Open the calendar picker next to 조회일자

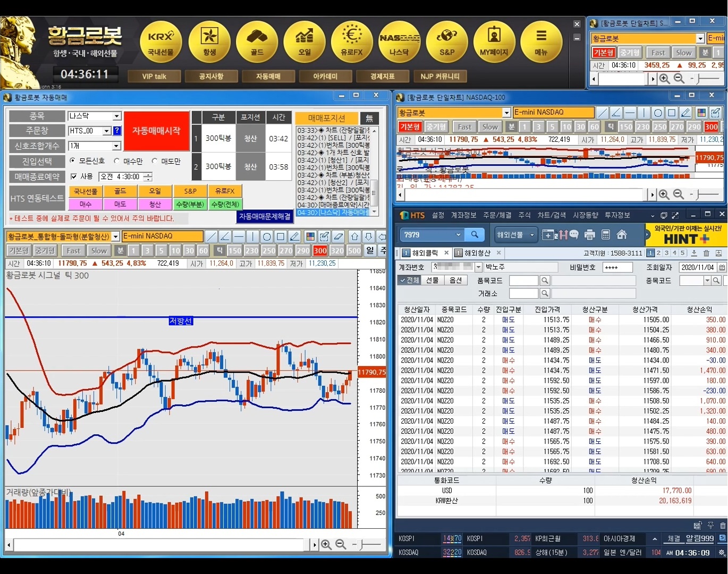click(x=722, y=267)
